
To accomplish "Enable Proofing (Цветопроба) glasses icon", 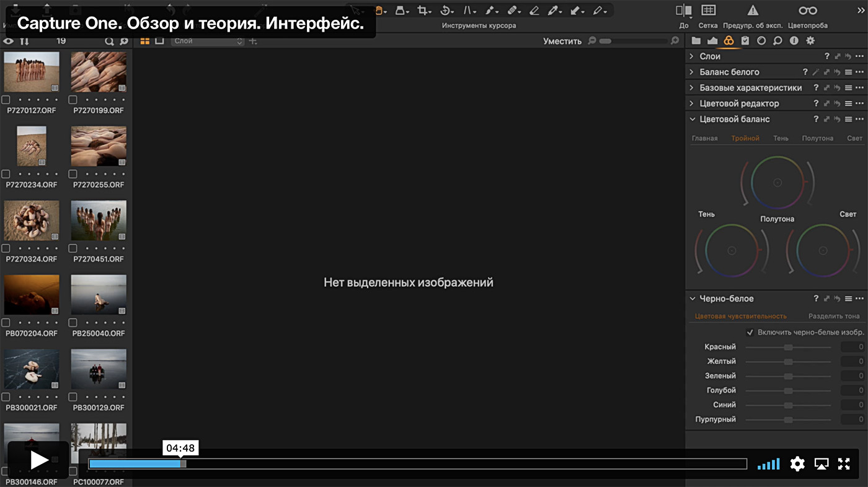I will pos(808,11).
